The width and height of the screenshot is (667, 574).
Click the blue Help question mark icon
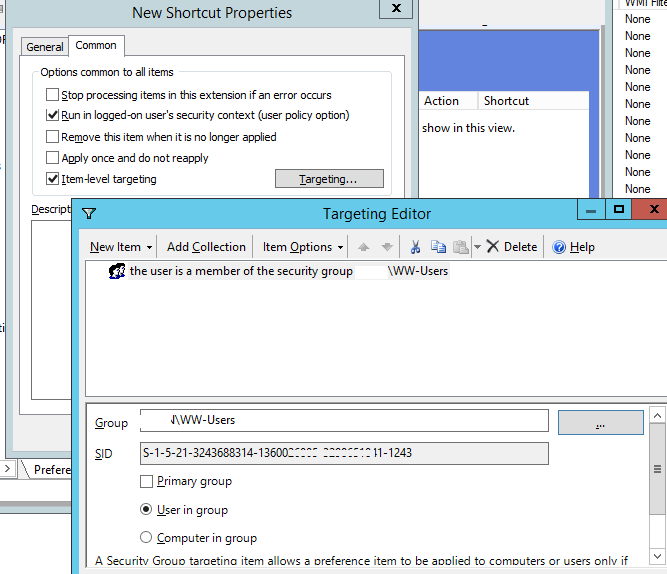point(559,247)
